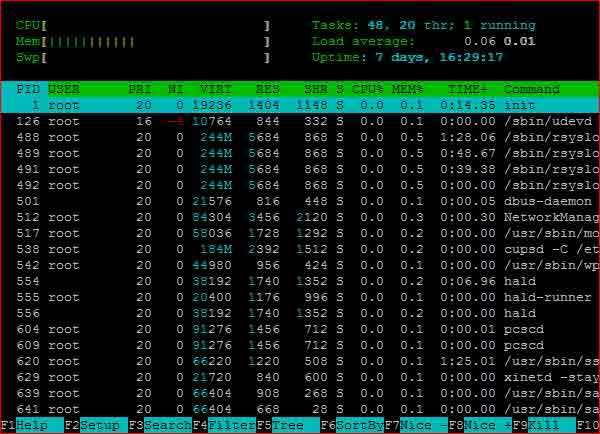The image size is (600, 434).
Task: Select the hald-runner process row
Action: tap(300, 297)
